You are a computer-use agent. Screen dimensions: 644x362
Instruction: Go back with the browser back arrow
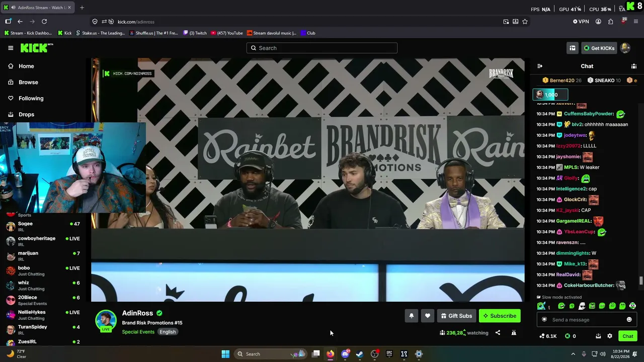coord(20,22)
